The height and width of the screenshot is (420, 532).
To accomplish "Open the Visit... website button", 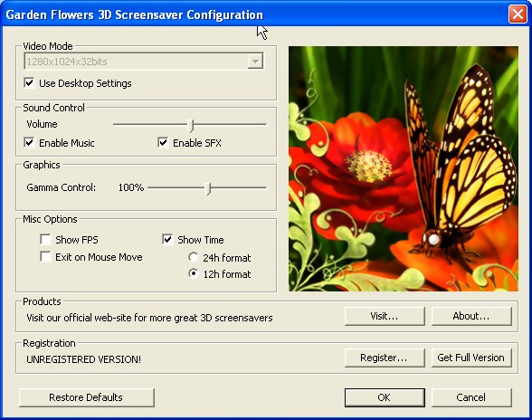I will pos(385,316).
